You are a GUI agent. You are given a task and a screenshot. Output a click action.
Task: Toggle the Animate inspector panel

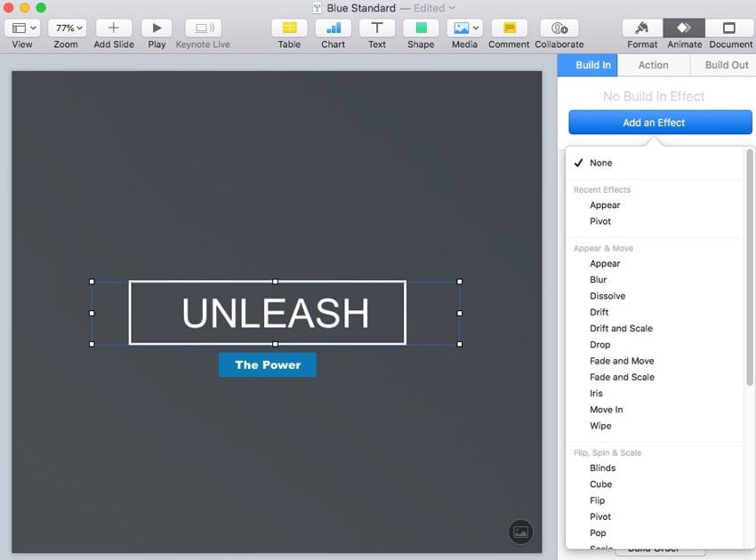(x=684, y=28)
